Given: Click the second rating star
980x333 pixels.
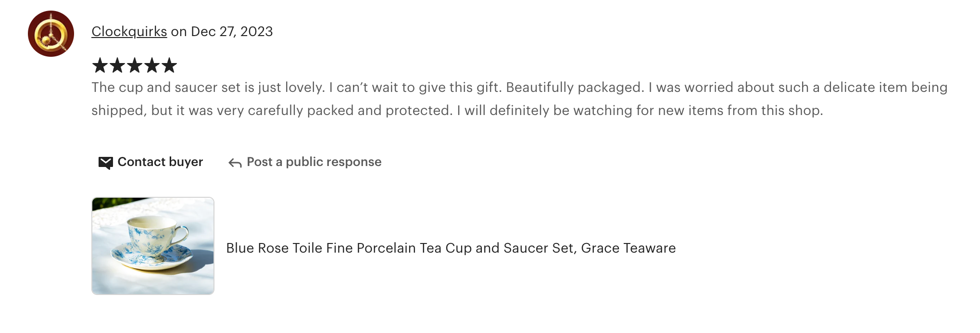Looking at the screenshot, I should (117, 65).
